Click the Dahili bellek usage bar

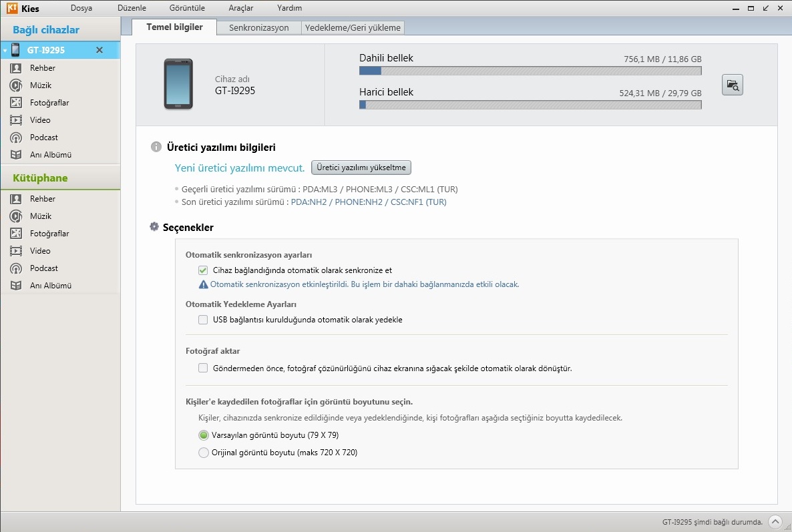[530, 71]
